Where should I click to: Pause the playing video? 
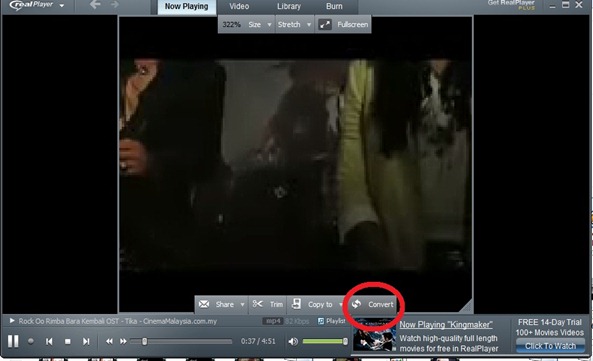point(13,341)
